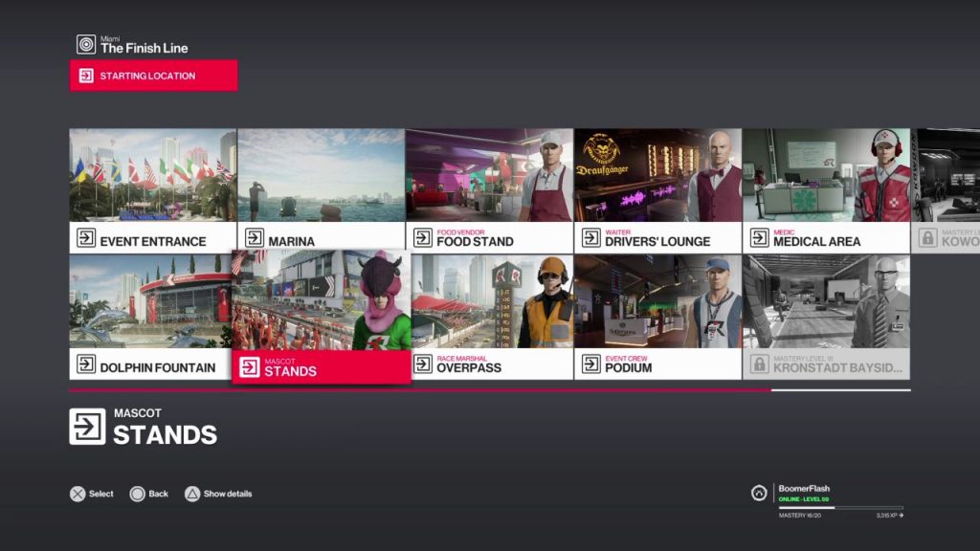Screen dimensions: 980x551
Task: Click the large Stands icon in details
Action: pyautogui.click(x=87, y=427)
